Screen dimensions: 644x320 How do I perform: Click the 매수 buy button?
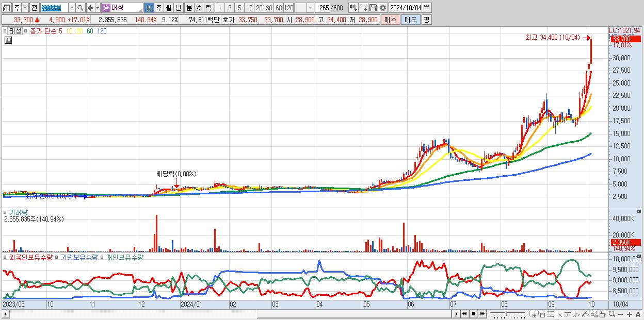pyautogui.click(x=391, y=20)
